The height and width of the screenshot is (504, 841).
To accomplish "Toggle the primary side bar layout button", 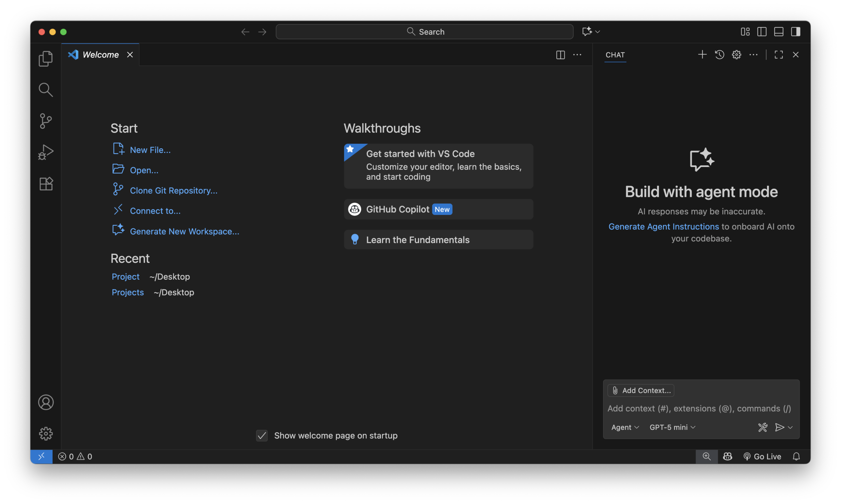I will coord(762,31).
